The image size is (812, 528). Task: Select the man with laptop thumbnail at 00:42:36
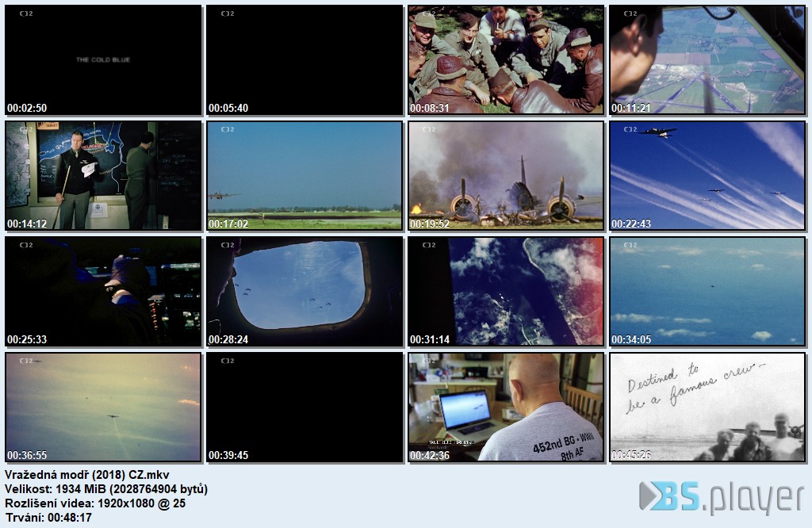point(506,407)
